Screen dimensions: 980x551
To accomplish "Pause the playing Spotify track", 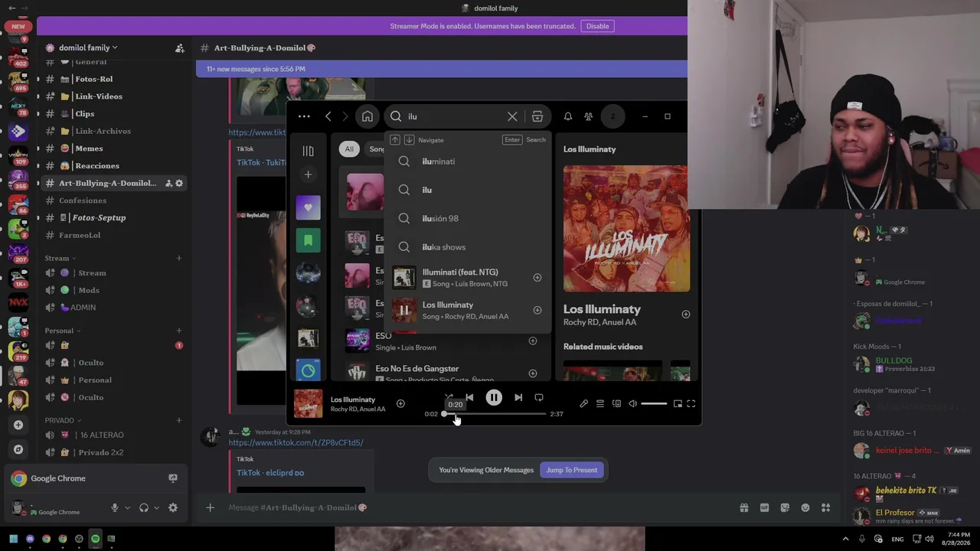I will [494, 397].
